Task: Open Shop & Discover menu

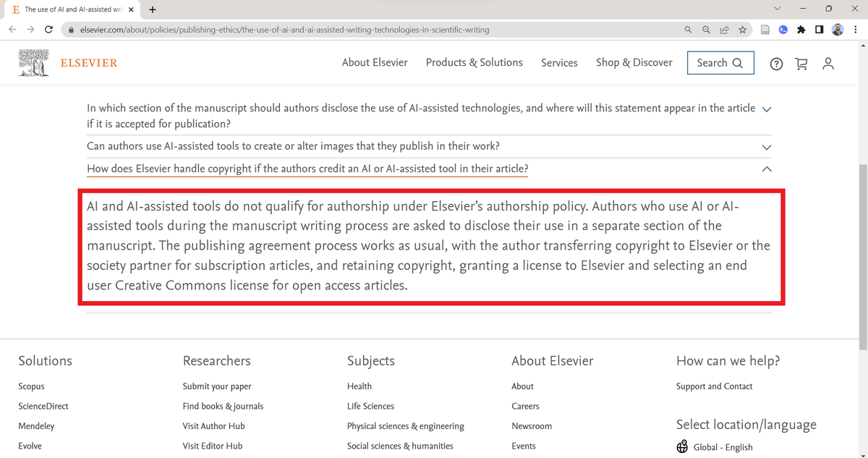Action: point(634,62)
